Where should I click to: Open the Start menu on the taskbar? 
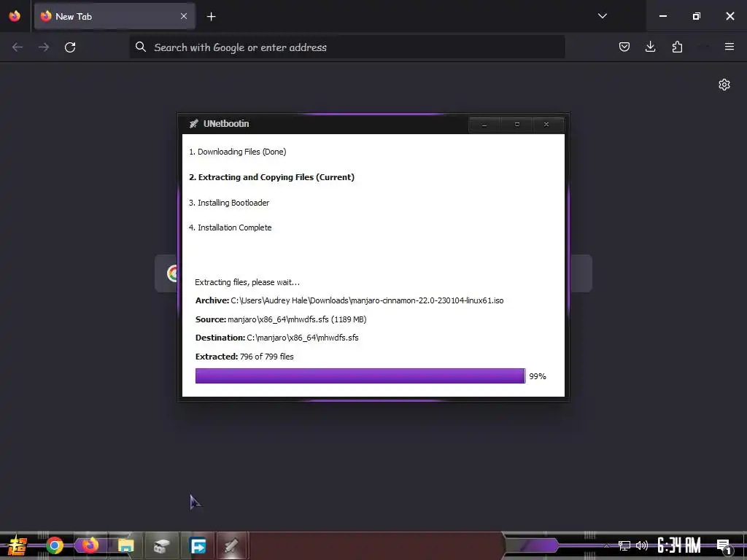pos(18,545)
